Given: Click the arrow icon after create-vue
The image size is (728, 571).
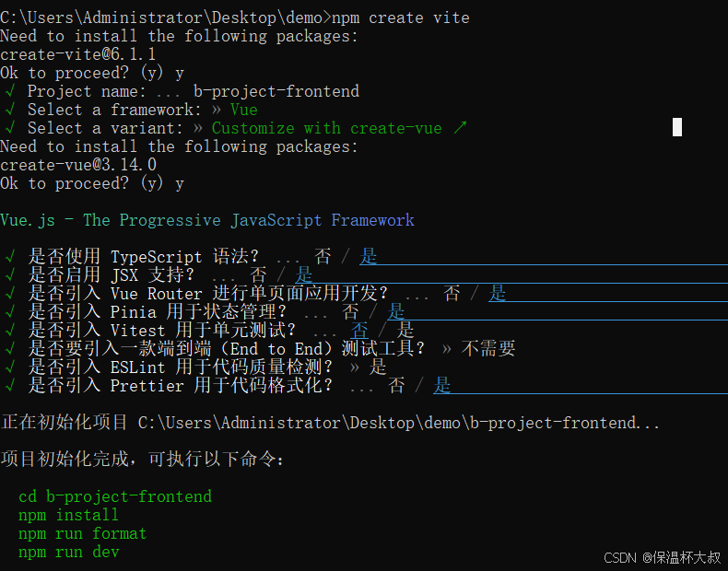Looking at the screenshot, I should pyautogui.click(x=459, y=128).
